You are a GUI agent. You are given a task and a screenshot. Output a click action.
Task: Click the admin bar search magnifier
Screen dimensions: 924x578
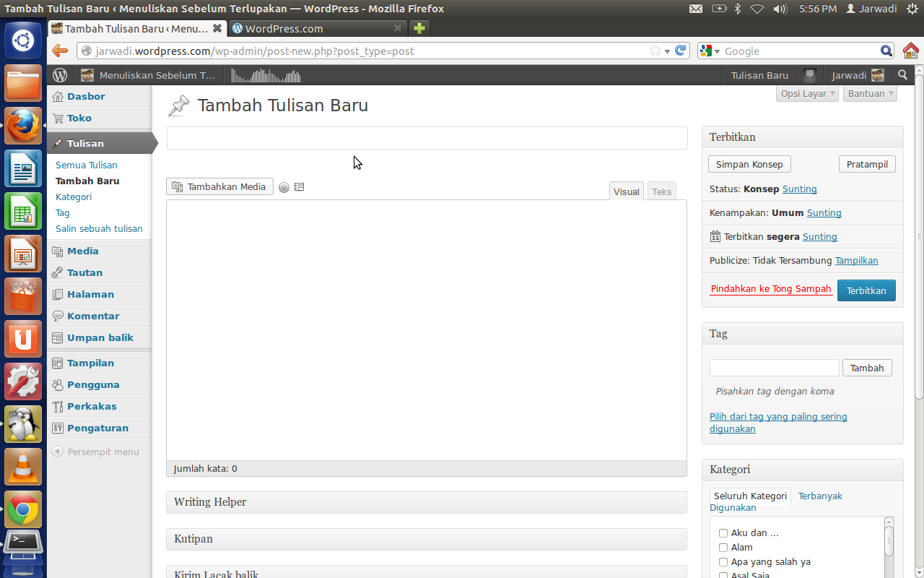coord(902,75)
